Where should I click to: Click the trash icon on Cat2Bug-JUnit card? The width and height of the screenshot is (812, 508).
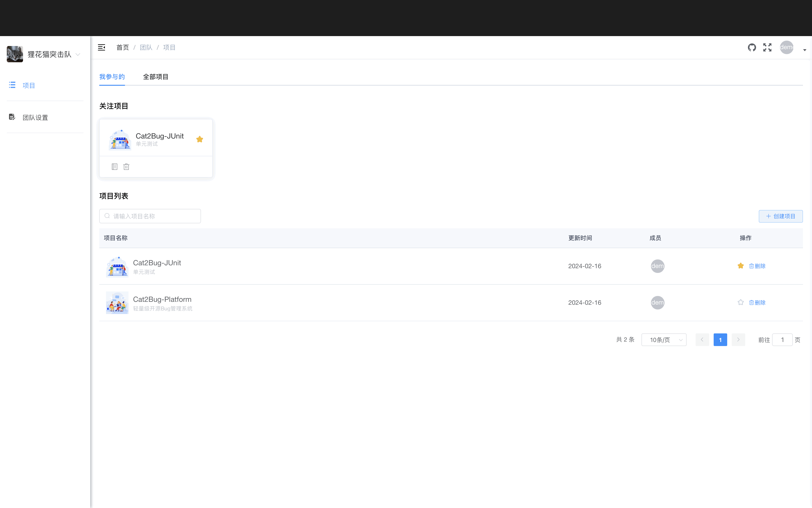(126, 167)
